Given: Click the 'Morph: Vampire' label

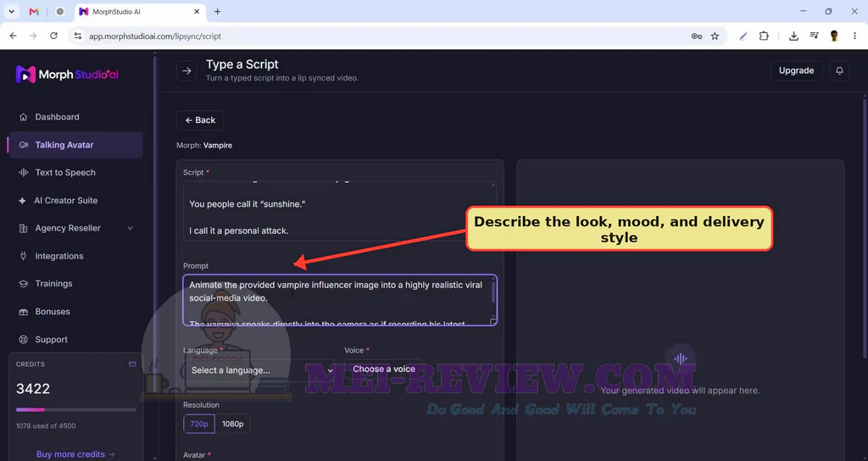Looking at the screenshot, I should point(204,145).
